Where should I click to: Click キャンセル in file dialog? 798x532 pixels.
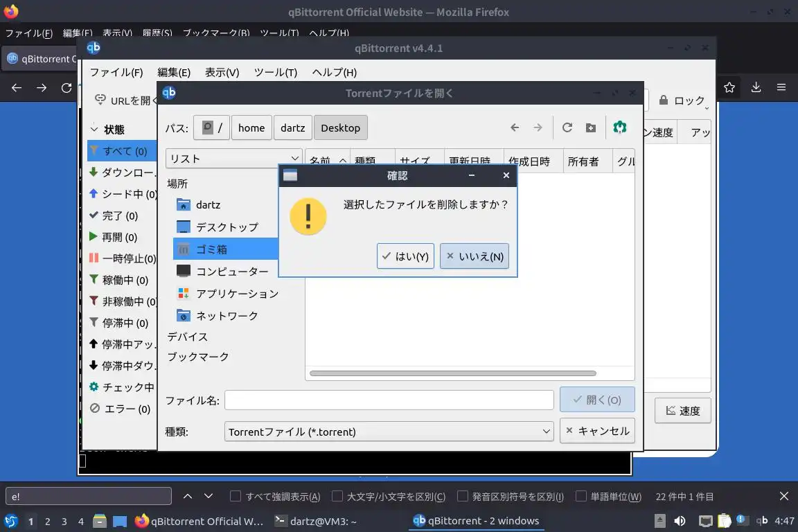click(x=597, y=431)
